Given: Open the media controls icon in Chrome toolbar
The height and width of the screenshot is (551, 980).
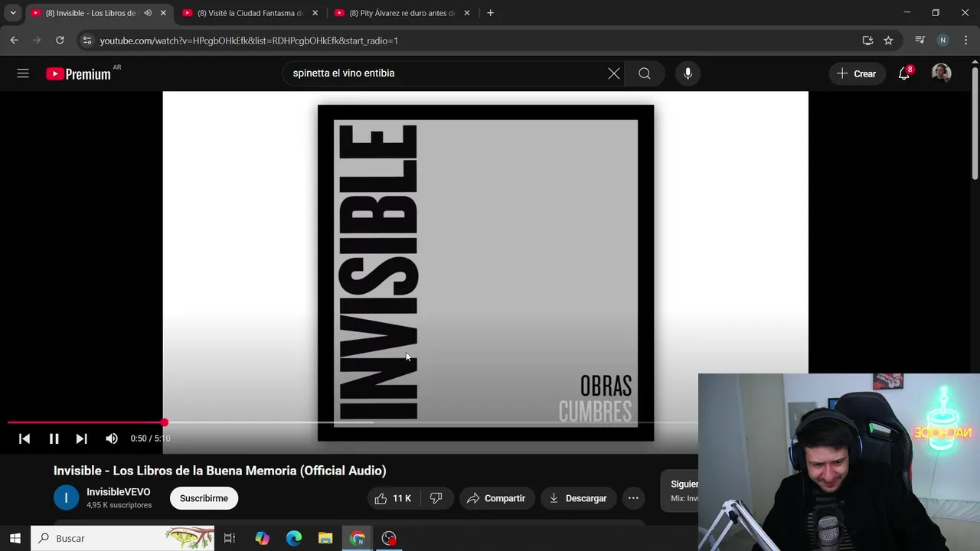Looking at the screenshot, I should click(920, 41).
